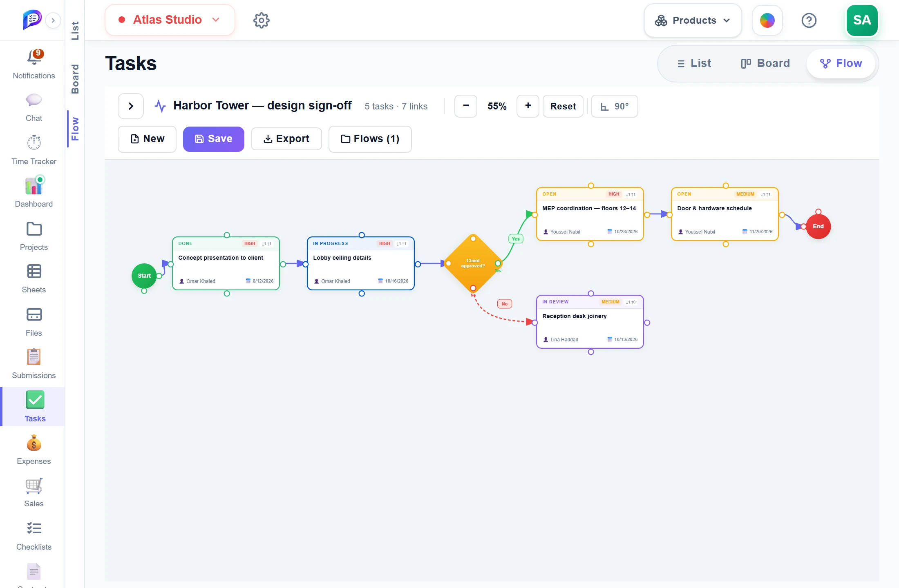Select the red End node
Screen dimensions: 899x588
(818, 226)
